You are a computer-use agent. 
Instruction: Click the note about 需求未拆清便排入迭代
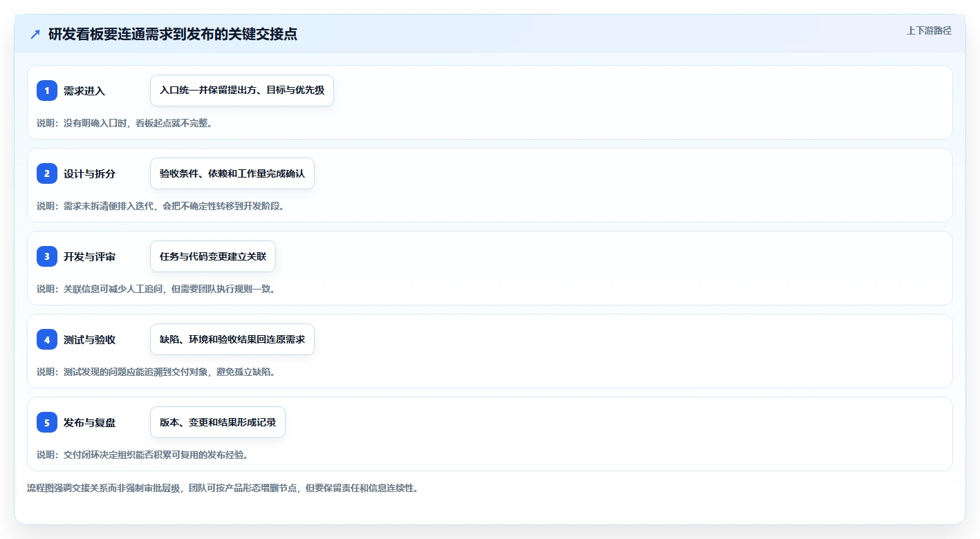(160, 206)
